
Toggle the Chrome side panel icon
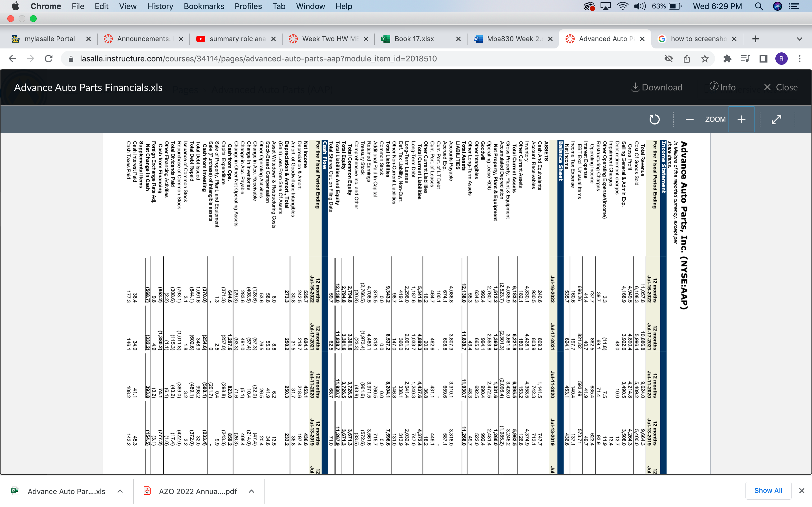click(763, 59)
